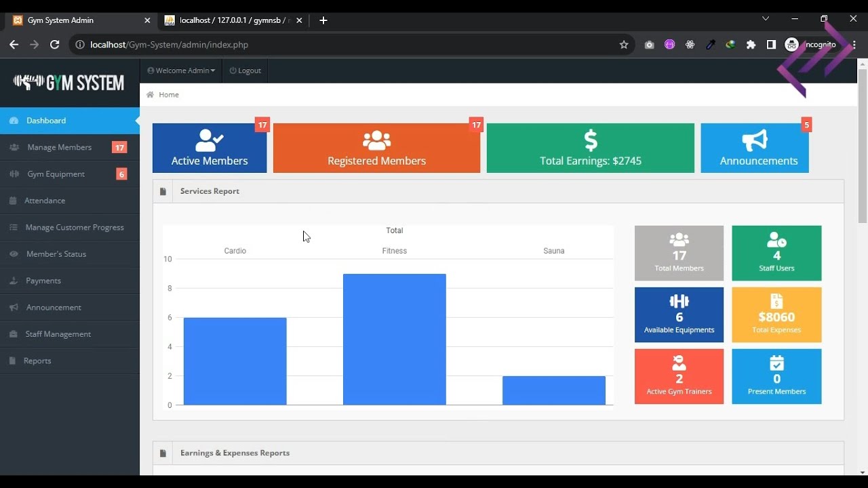Click the home icon in breadcrumb
Viewport: 868px width, 488px height.
[x=150, y=95]
